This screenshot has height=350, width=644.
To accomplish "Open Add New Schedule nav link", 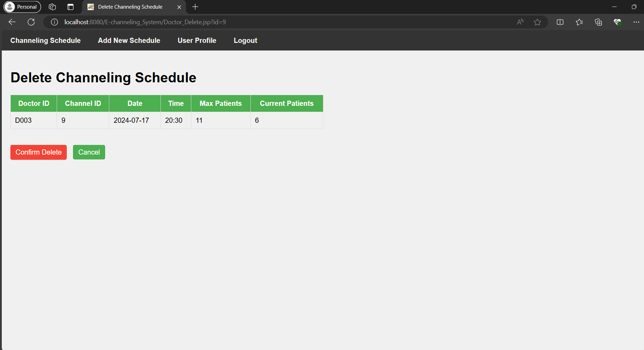I will 129,40.
